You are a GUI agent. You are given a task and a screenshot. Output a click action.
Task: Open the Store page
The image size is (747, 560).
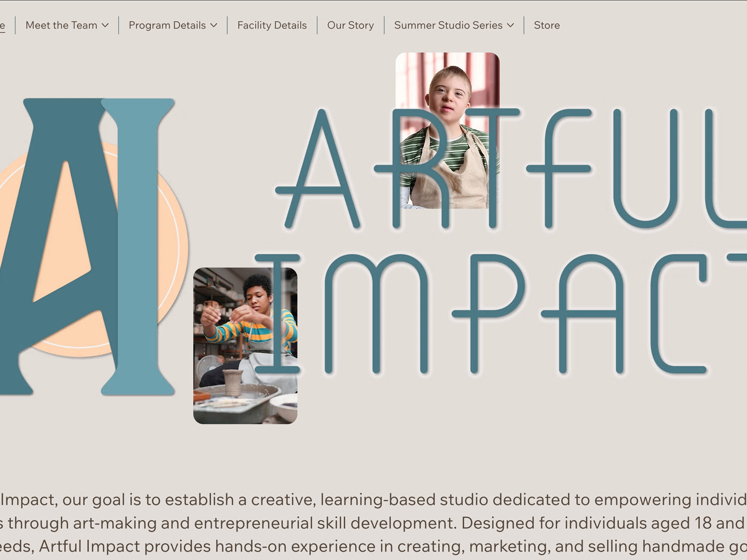click(x=547, y=25)
